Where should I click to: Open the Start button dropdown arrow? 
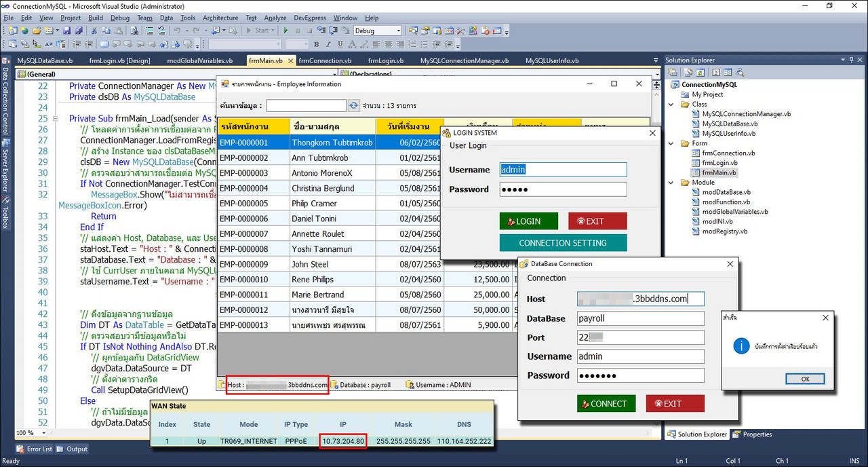click(x=273, y=31)
